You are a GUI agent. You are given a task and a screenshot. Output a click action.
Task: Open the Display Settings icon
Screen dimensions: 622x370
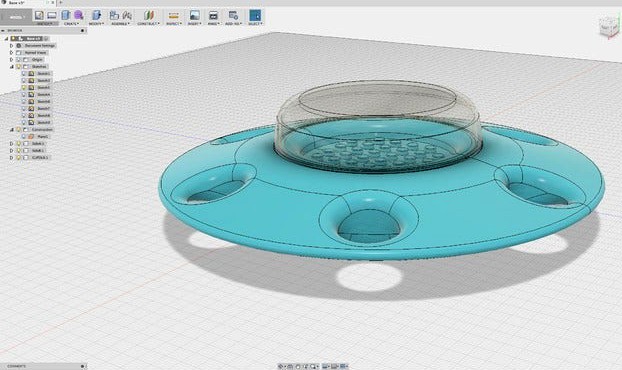(326, 366)
